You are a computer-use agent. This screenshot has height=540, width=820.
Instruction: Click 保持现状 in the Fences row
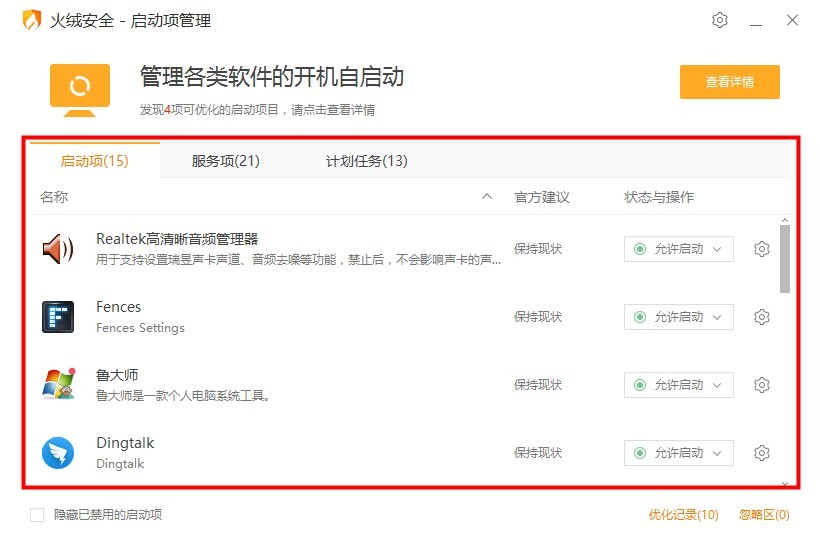pyautogui.click(x=538, y=317)
